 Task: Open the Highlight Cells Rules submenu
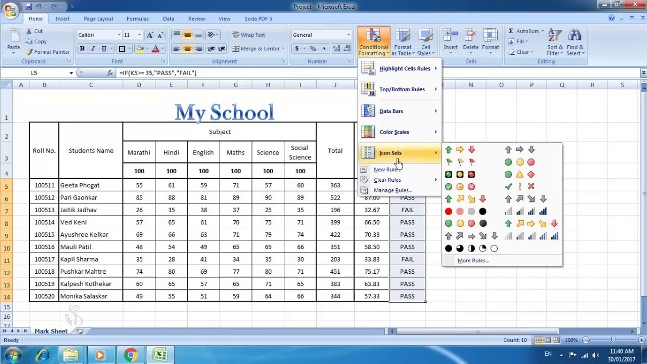pyautogui.click(x=399, y=69)
